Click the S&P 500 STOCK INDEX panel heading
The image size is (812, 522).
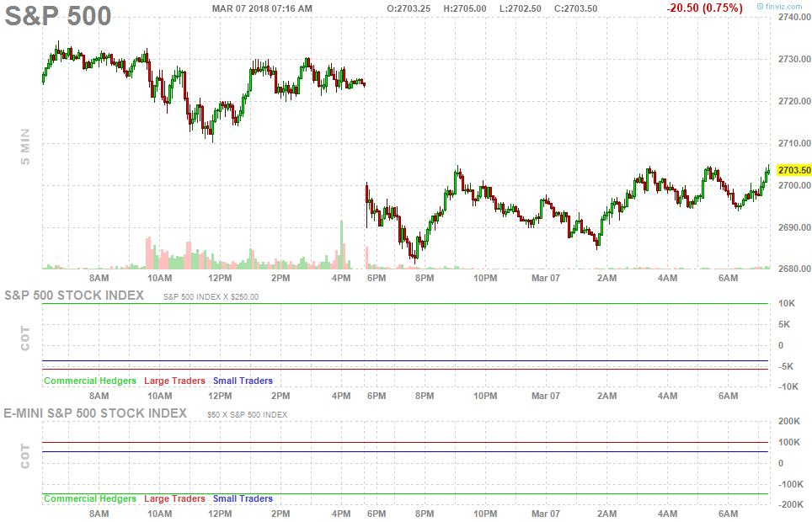tap(74, 296)
